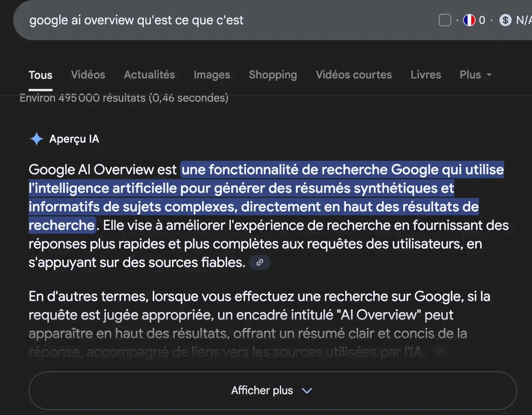Switch to the Vidéos tab

[88, 75]
